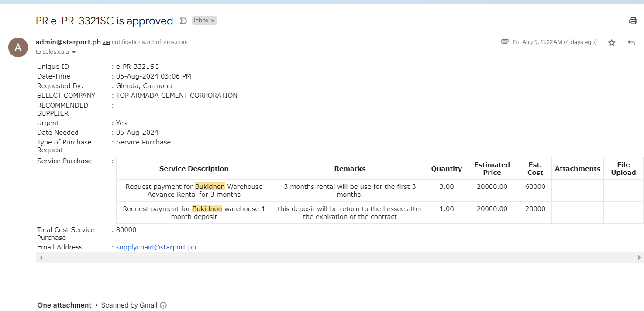644x311 pixels.
Task: Click the Inbox label tag
Action: click(201, 21)
